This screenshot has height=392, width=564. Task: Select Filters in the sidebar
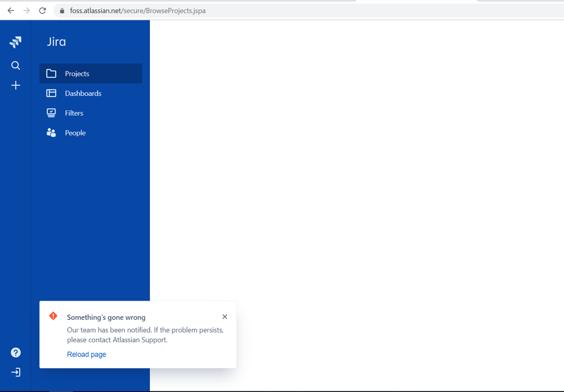(90, 113)
